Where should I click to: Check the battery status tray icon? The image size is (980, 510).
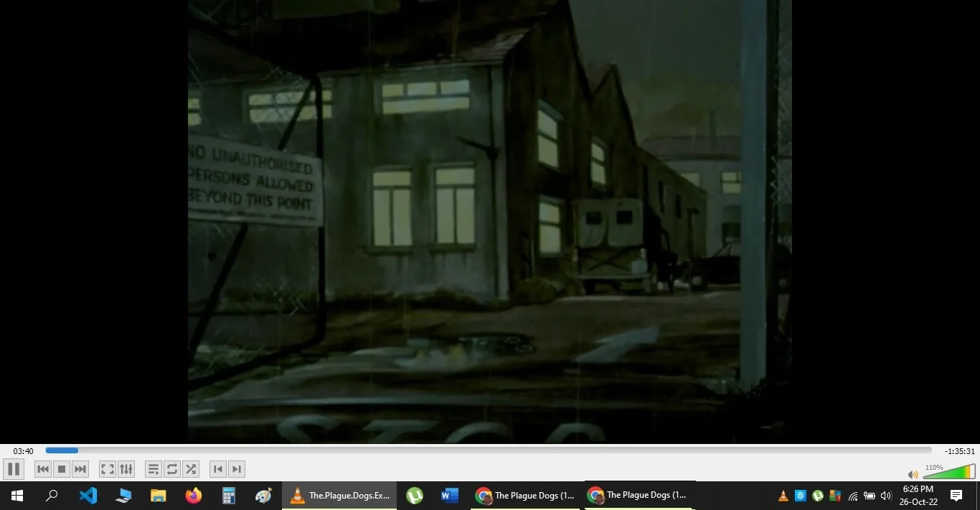pos(870,496)
